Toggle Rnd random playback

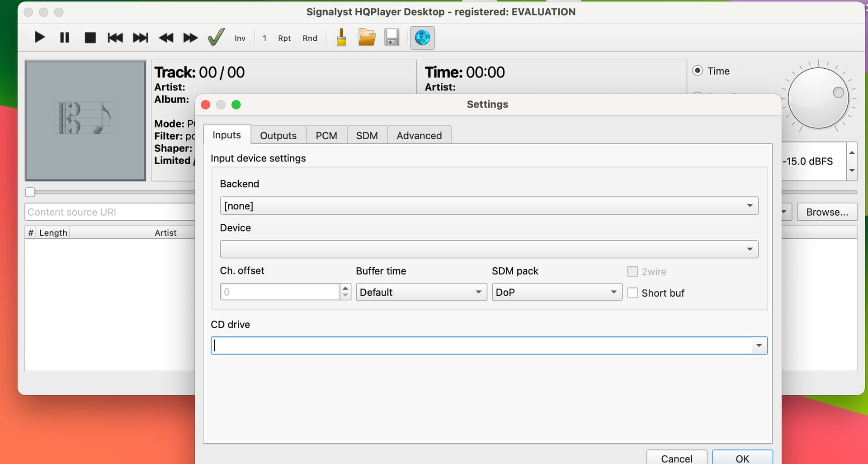coord(310,38)
